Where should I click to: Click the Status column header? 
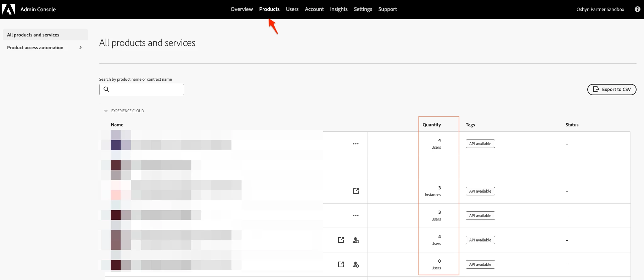572,125
